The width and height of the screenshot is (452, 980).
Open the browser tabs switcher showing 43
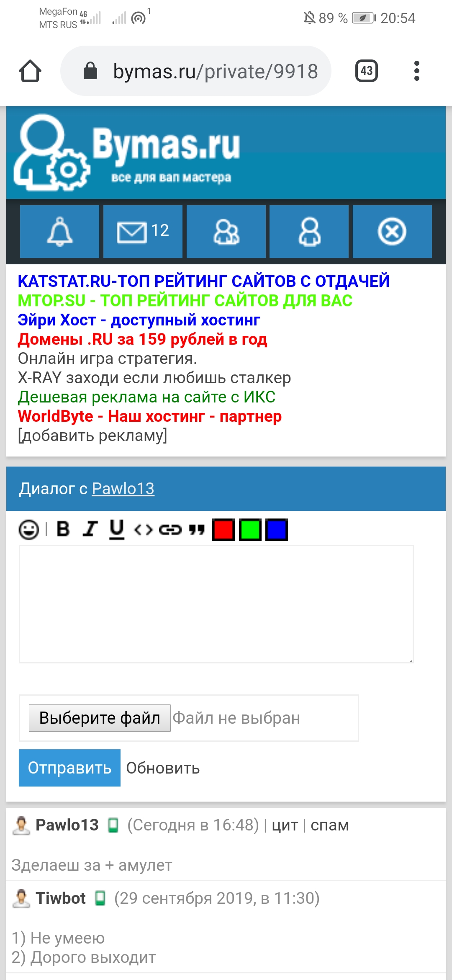[366, 71]
